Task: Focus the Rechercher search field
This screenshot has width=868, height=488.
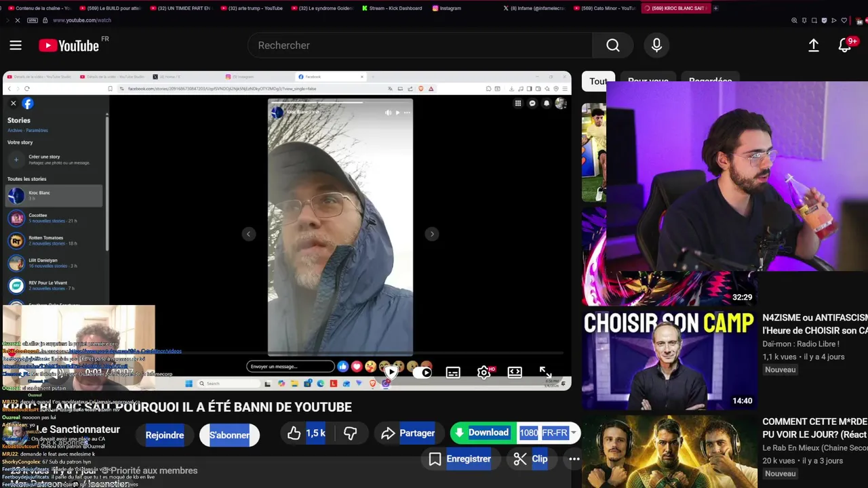Action: 420,45
